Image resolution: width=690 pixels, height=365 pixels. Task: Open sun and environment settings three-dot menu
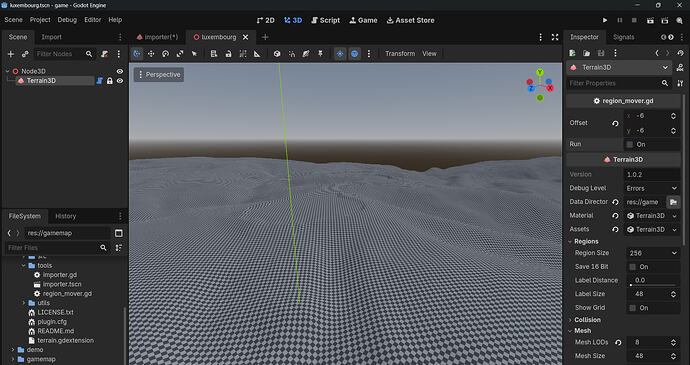point(369,54)
